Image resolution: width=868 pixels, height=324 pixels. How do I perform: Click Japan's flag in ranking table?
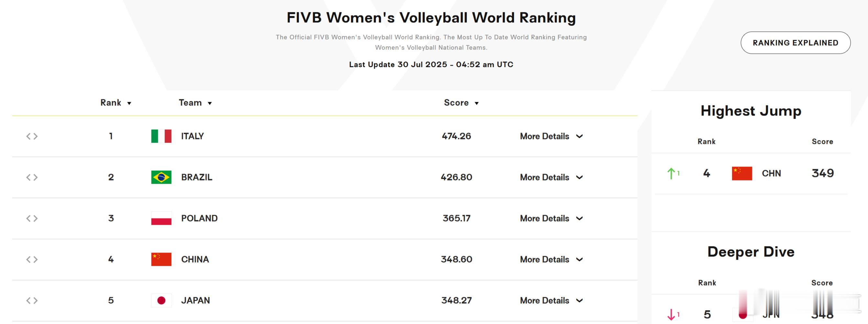[x=161, y=300]
